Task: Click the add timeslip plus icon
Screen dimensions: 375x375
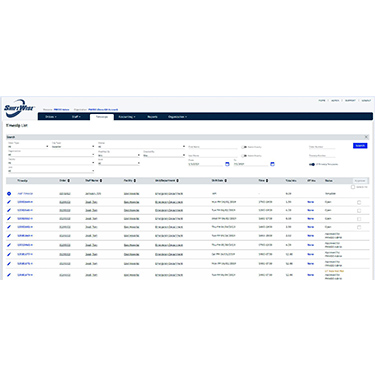Action: click(9, 193)
